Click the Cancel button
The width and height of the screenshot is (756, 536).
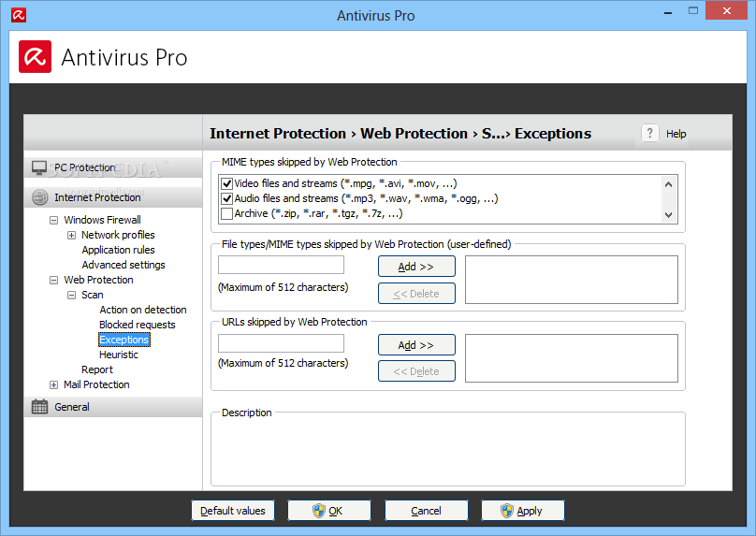[x=427, y=511]
